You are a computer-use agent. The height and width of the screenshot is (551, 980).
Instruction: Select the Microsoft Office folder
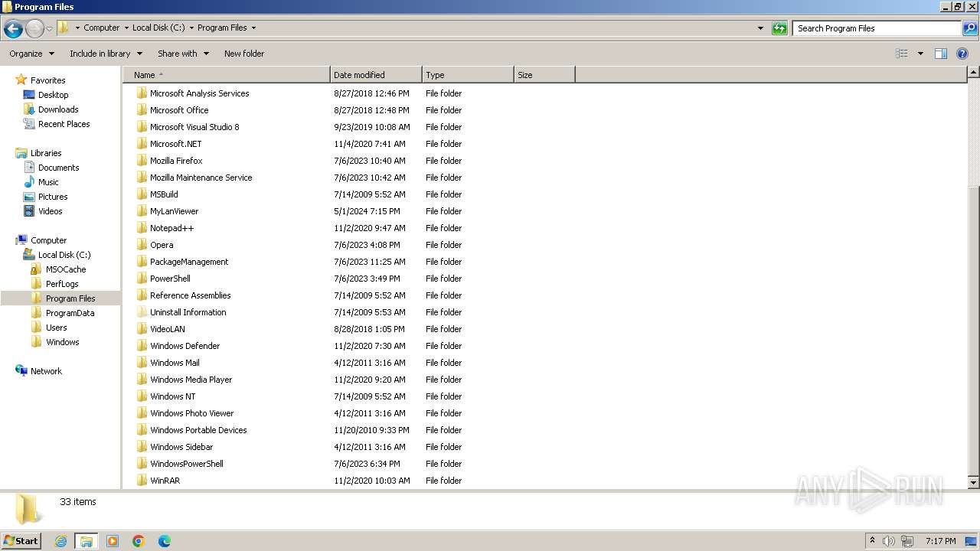click(x=179, y=110)
